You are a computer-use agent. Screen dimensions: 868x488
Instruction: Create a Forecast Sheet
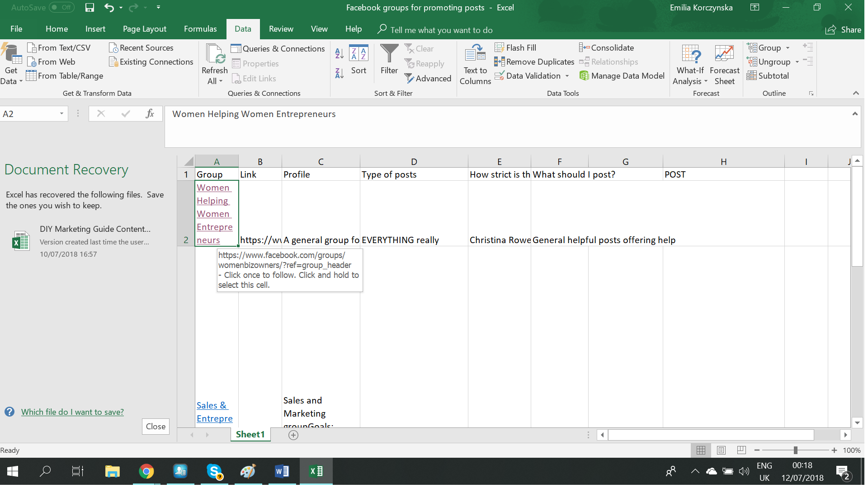724,65
